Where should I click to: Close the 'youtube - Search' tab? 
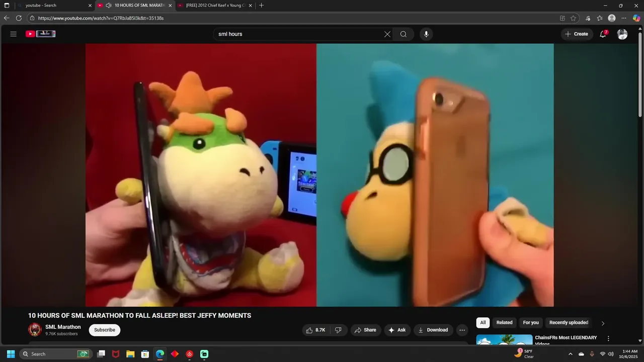click(x=90, y=6)
